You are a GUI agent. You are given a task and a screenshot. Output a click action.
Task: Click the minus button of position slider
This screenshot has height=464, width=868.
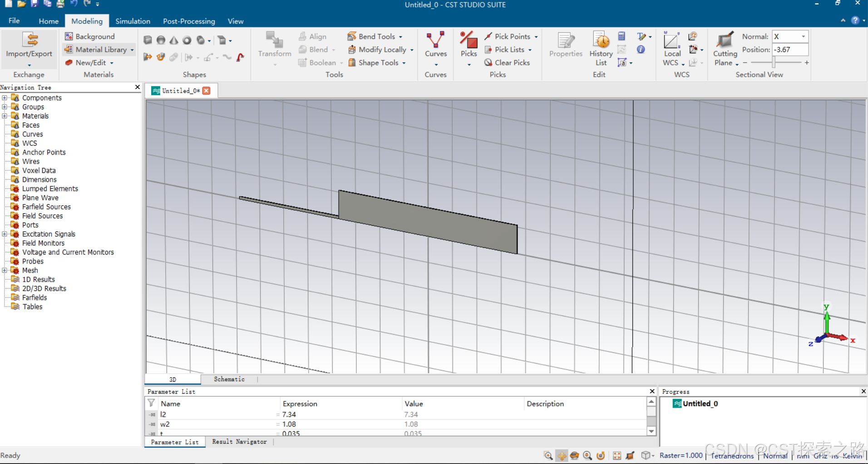[x=745, y=63]
